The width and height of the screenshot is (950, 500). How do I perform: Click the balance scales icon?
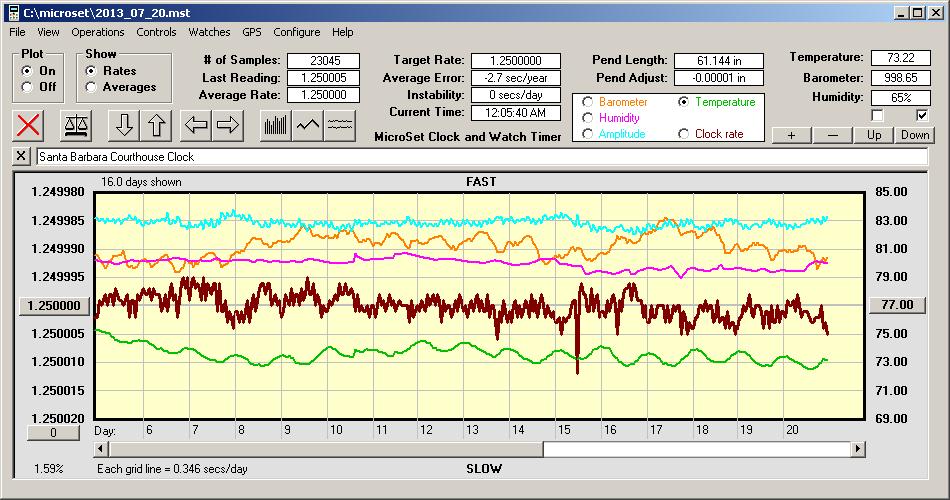(76, 125)
